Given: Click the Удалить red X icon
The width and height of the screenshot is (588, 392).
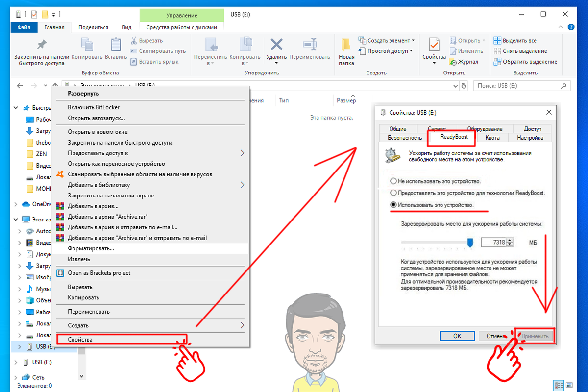Looking at the screenshot, I should (x=277, y=45).
